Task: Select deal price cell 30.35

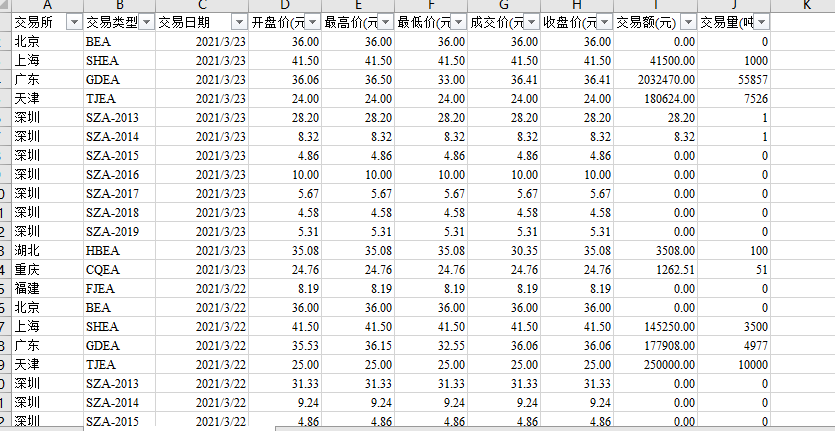Action: coord(504,250)
